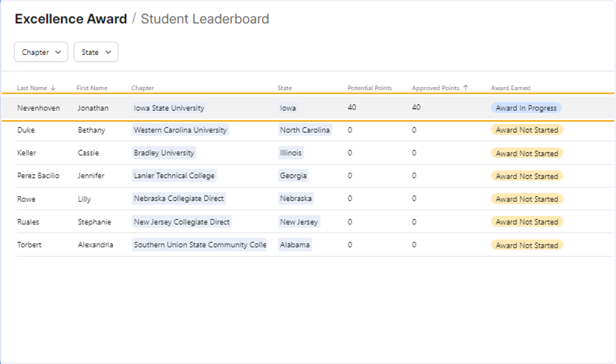Click the Southern Union State Community chapter tag
Image resolution: width=616 pixels, height=364 pixels.
tap(199, 244)
